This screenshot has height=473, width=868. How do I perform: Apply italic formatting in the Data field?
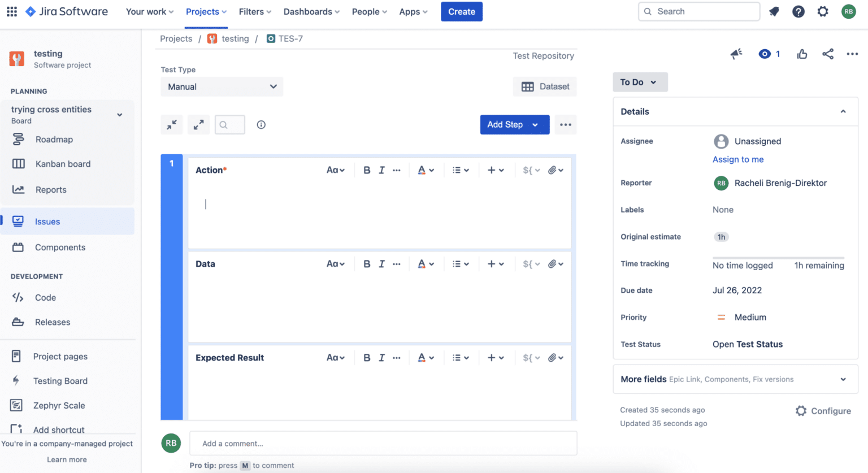[381, 263]
